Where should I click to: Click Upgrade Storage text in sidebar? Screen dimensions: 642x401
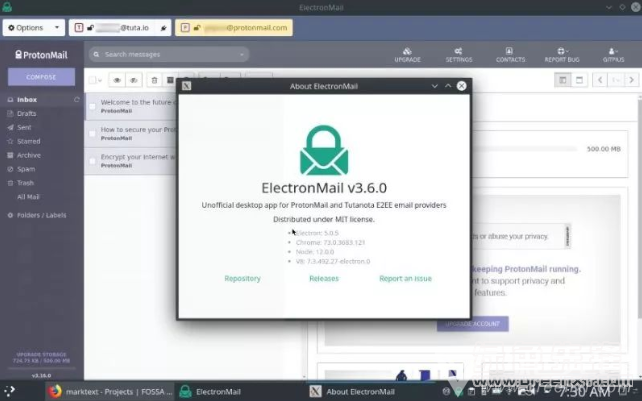[41, 354]
